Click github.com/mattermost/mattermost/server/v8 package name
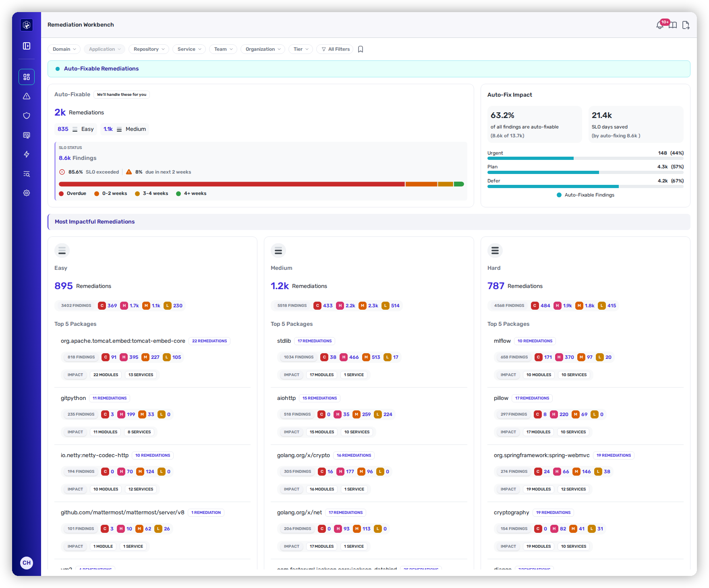The width and height of the screenshot is (709, 588). tap(122, 513)
